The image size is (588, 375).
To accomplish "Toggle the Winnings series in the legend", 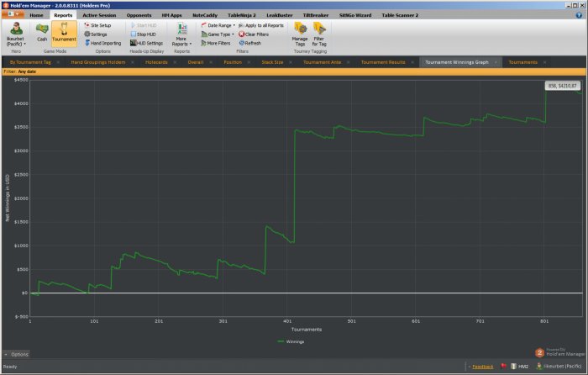I will tap(291, 342).
